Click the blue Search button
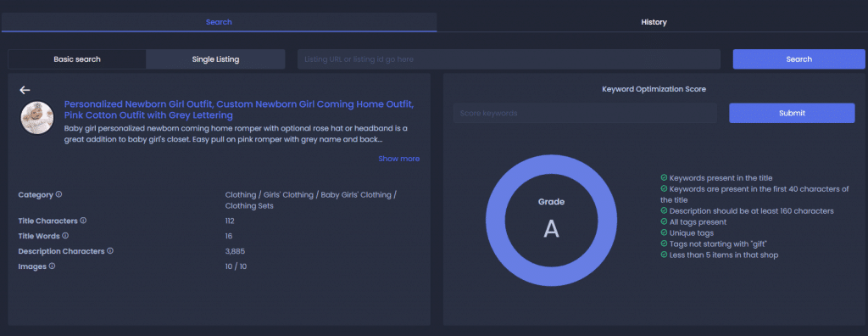The image size is (868, 336). pyautogui.click(x=798, y=59)
